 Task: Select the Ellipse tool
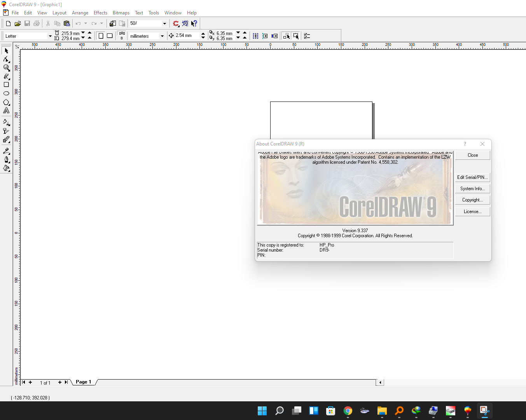pyautogui.click(x=6, y=93)
